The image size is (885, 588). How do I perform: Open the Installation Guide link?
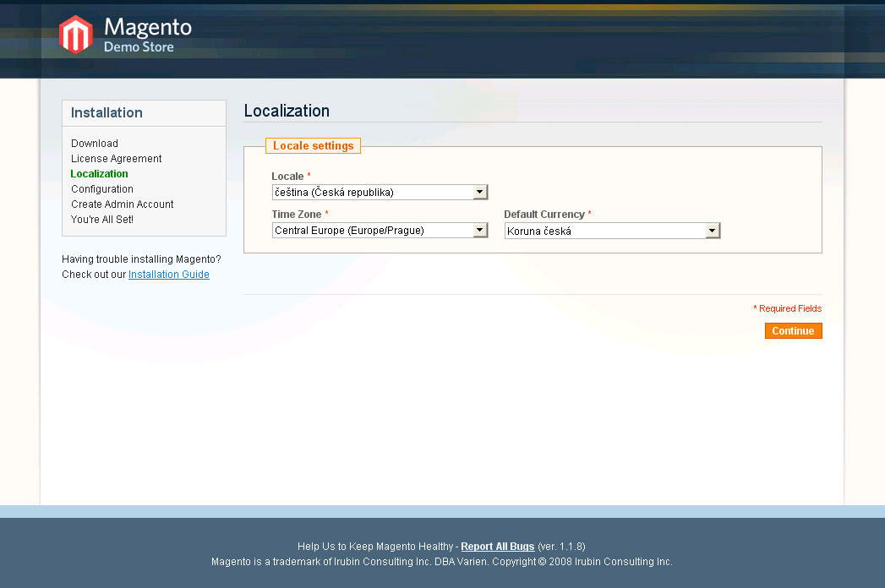[x=169, y=275]
